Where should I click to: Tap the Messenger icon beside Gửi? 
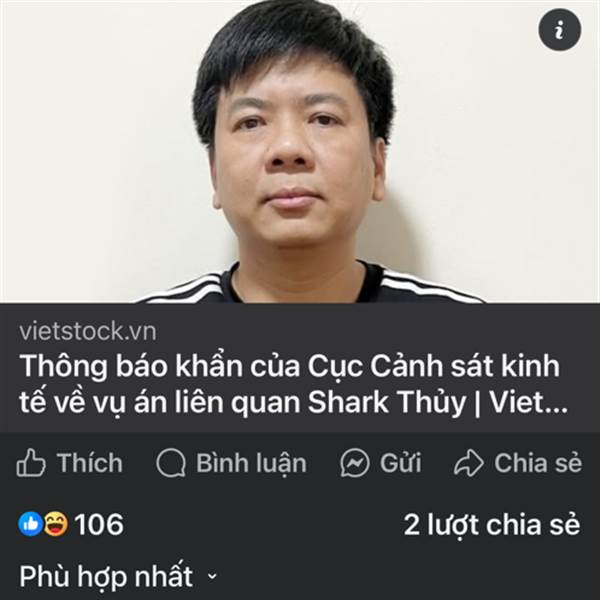point(355,463)
